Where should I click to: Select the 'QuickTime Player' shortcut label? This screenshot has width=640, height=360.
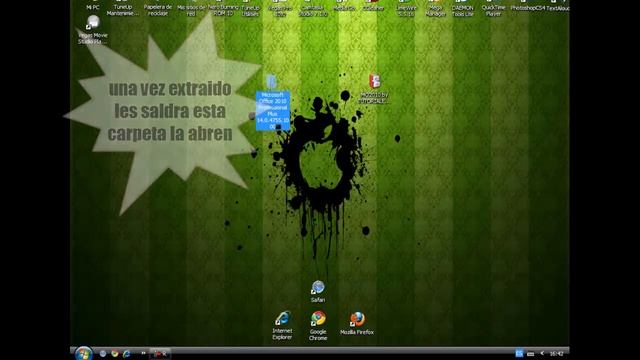coord(493,11)
